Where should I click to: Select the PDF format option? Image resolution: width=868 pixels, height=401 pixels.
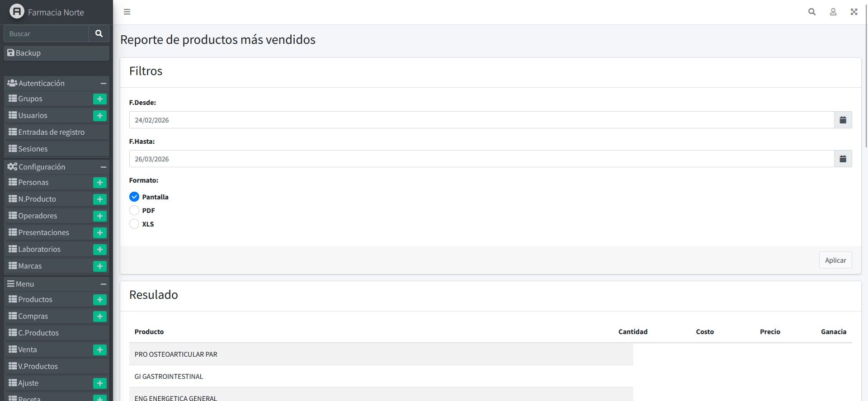tap(134, 210)
